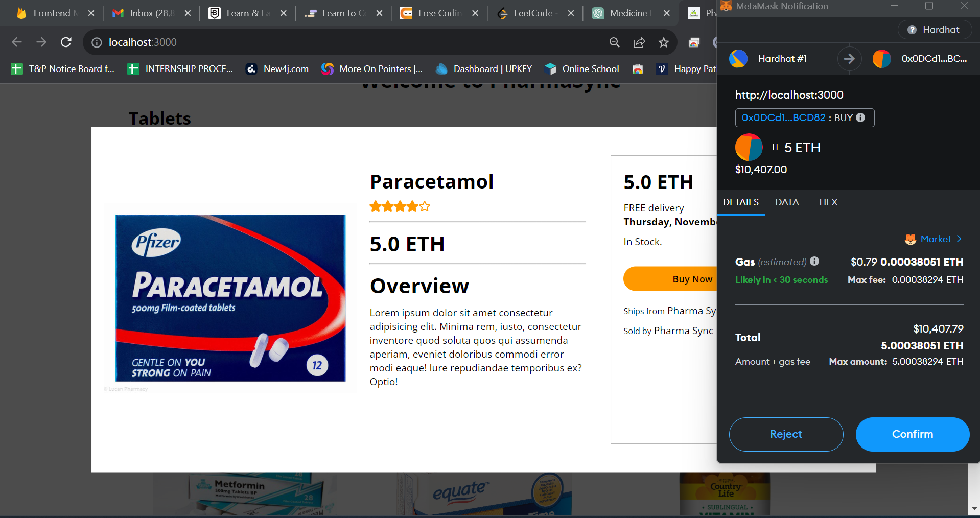Close the LeetCode tab

click(x=571, y=13)
